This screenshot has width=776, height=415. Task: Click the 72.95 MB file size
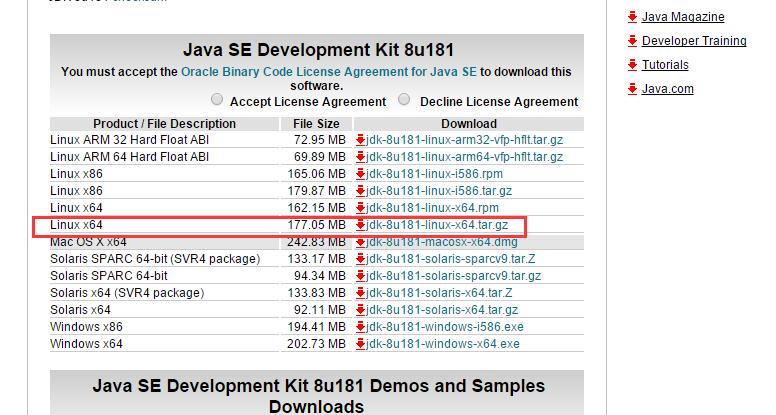point(320,140)
